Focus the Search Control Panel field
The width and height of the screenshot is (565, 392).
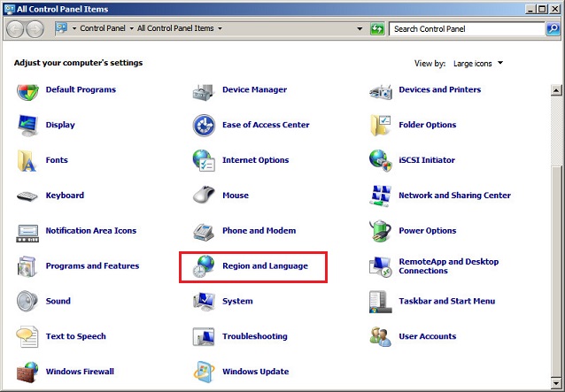pyautogui.click(x=468, y=29)
